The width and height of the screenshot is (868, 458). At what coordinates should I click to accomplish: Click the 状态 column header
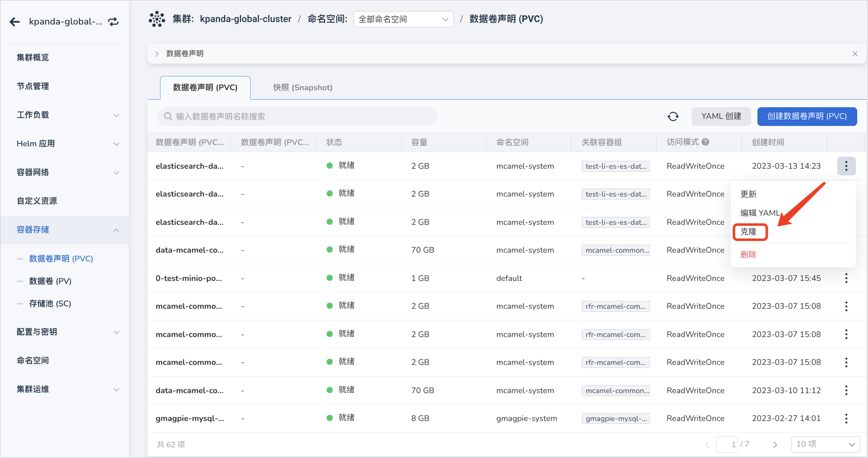pos(334,142)
